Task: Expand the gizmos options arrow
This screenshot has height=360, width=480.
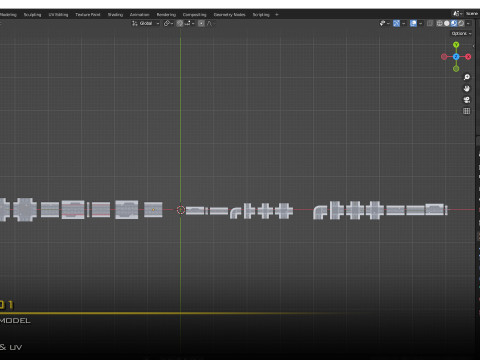Action: (x=404, y=23)
